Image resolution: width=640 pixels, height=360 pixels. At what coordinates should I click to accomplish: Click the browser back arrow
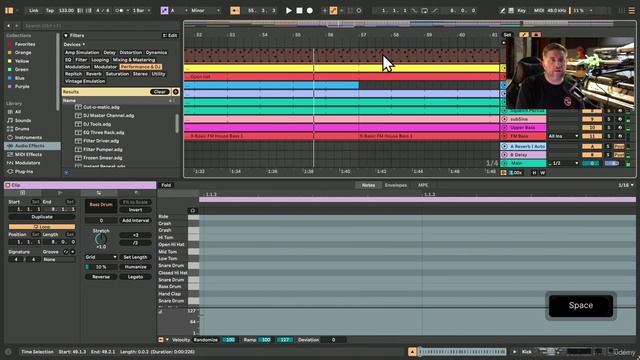click(9, 26)
